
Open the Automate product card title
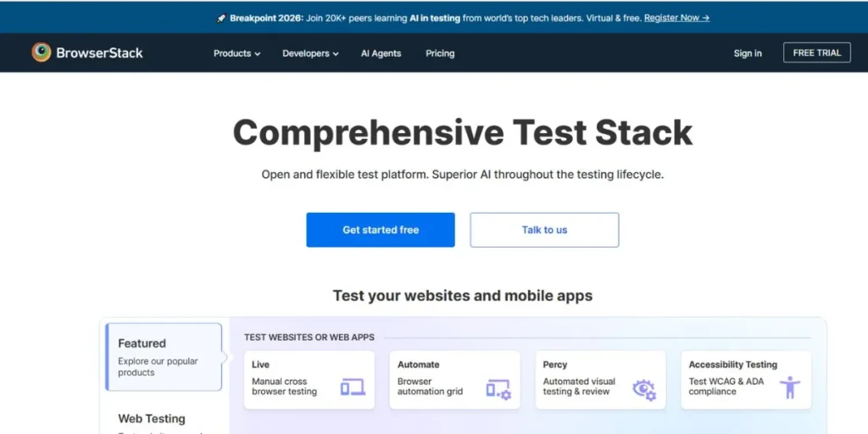click(419, 364)
